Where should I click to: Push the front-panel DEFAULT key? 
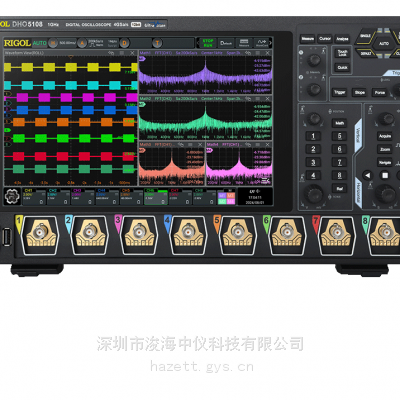coord(366,53)
